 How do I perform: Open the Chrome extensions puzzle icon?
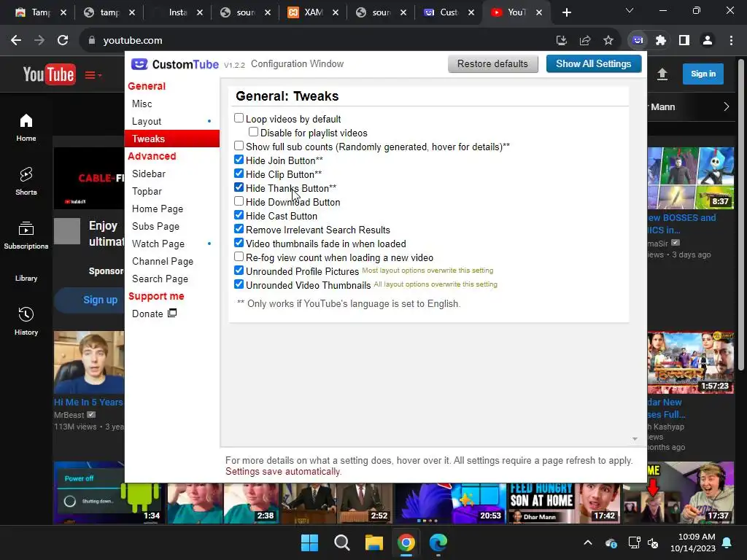[661, 41]
